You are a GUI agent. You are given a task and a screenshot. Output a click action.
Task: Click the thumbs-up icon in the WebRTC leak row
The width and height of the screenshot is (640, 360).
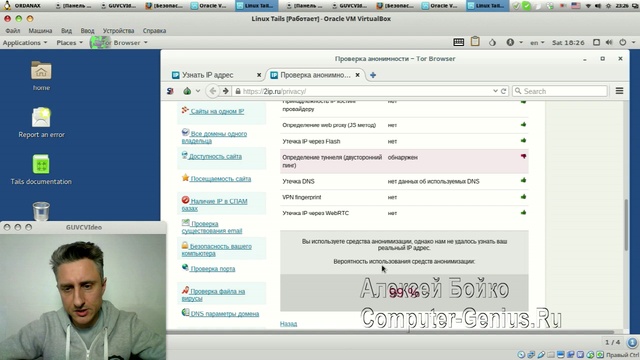[523, 212]
